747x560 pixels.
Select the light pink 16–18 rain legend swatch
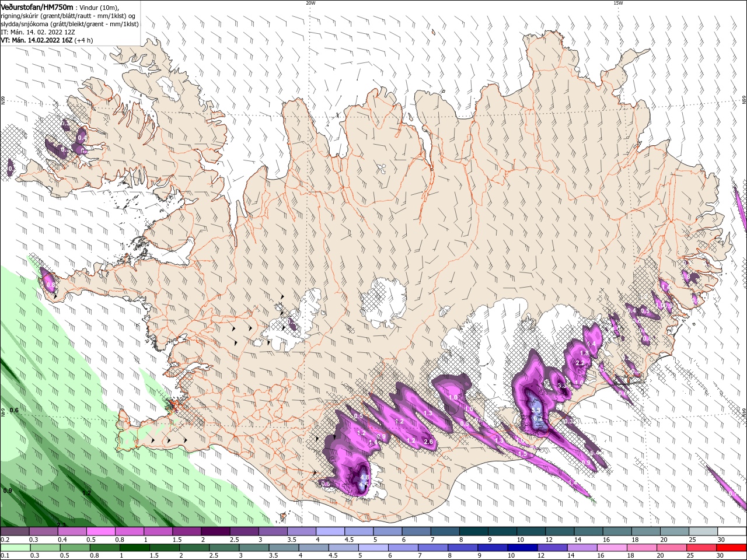[x=612, y=548]
